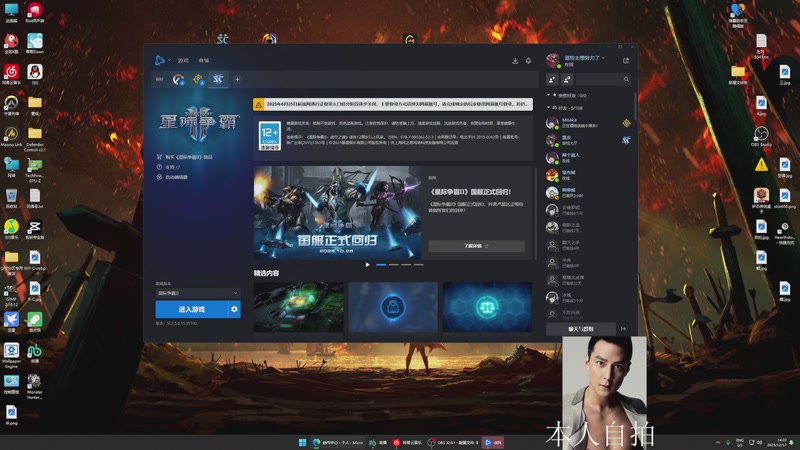The height and width of the screenshot is (450, 800).
Task: Click the 聊天与群组 chats and groups button
Action: [581, 329]
